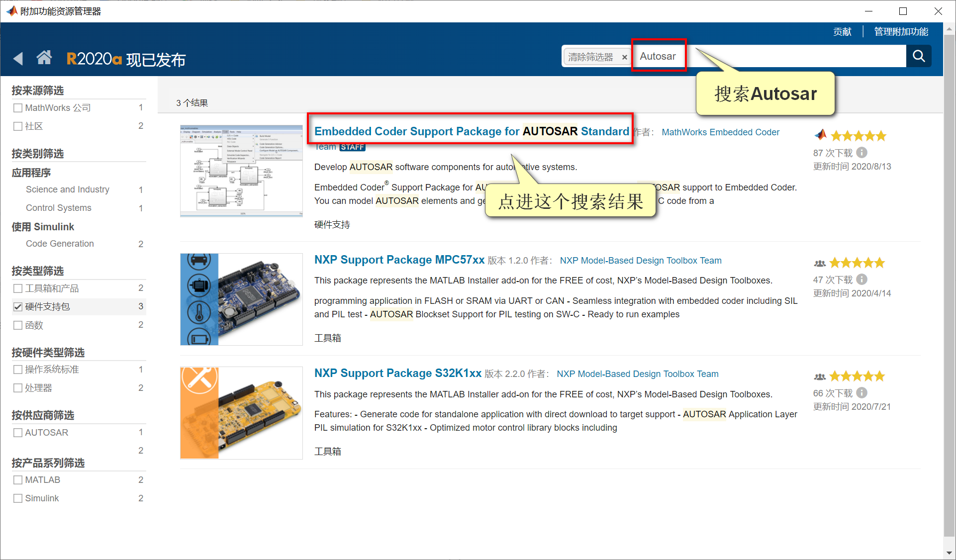
Task: Click R2020a 现已发布 banner
Action: pyautogui.click(x=126, y=59)
